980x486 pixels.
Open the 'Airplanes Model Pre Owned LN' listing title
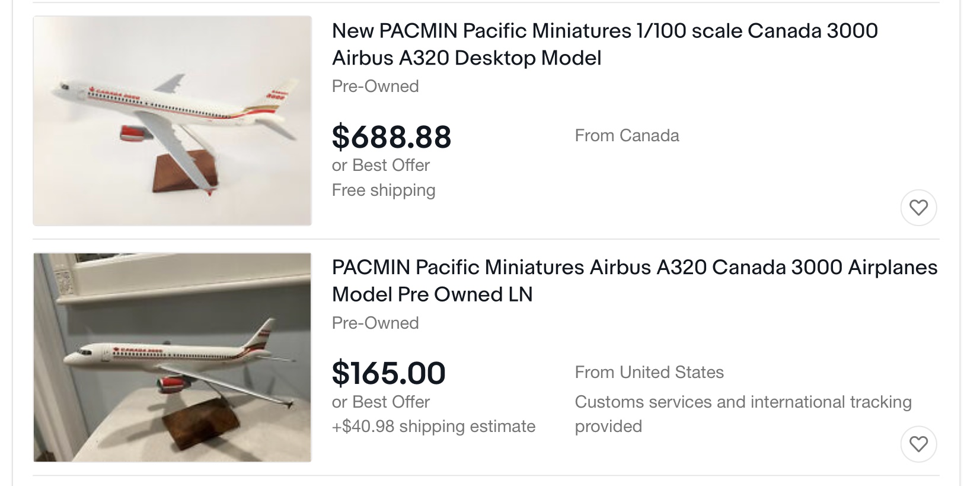pos(634,281)
